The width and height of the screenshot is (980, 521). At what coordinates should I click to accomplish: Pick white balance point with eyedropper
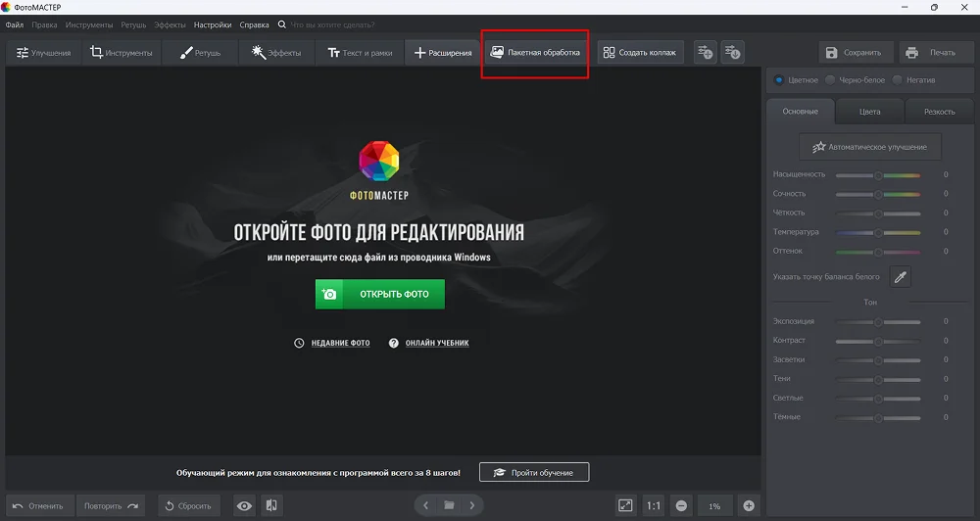click(900, 277)
